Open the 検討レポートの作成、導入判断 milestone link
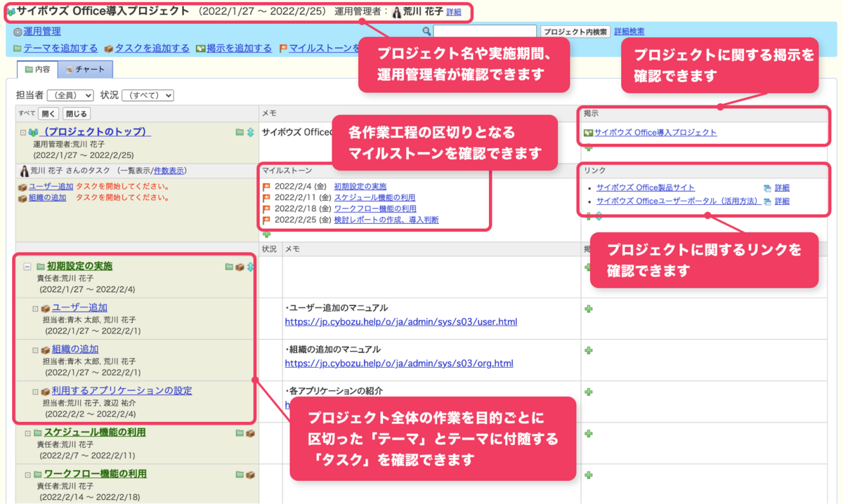Viewport: 843px width, 504px height. point(386,220)
